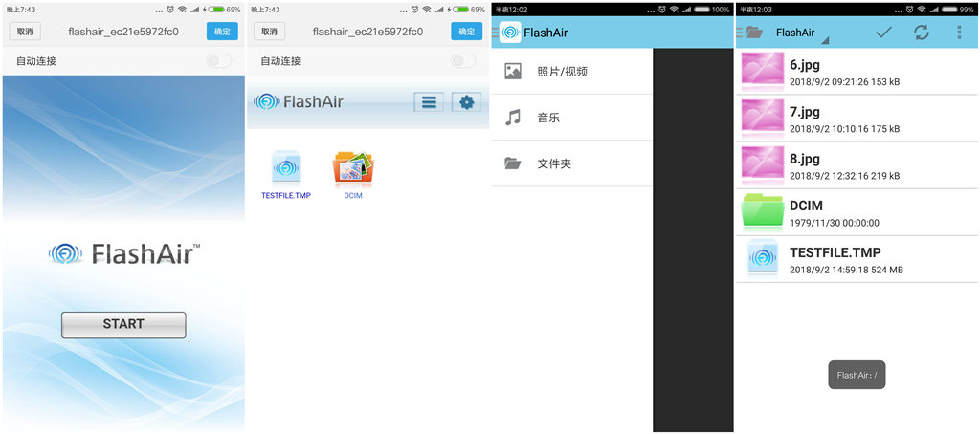Tap the green DCIM folder icon in list

coord(763,211)
